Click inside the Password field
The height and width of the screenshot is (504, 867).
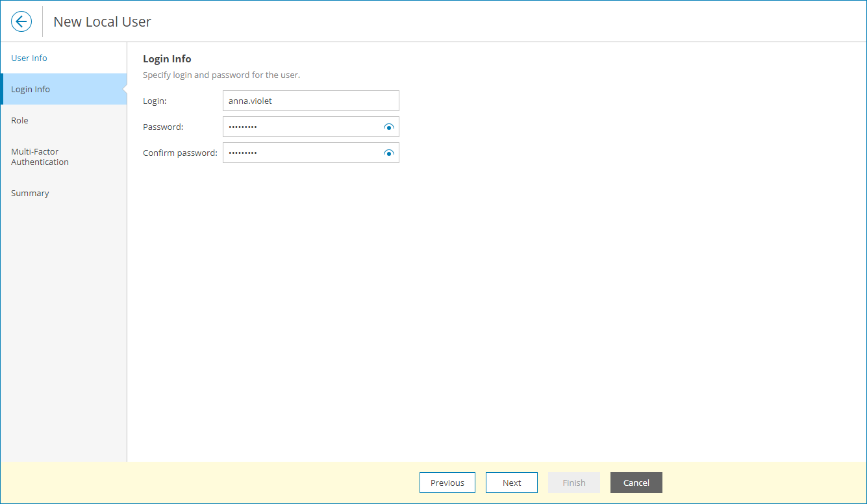coord(299,127)
